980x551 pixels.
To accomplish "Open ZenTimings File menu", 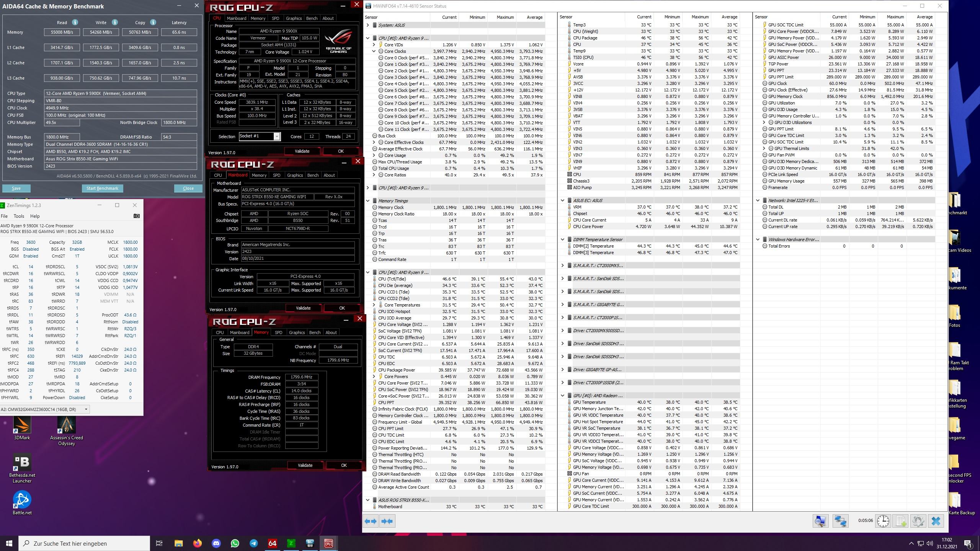I will click(x=4, y=216).
